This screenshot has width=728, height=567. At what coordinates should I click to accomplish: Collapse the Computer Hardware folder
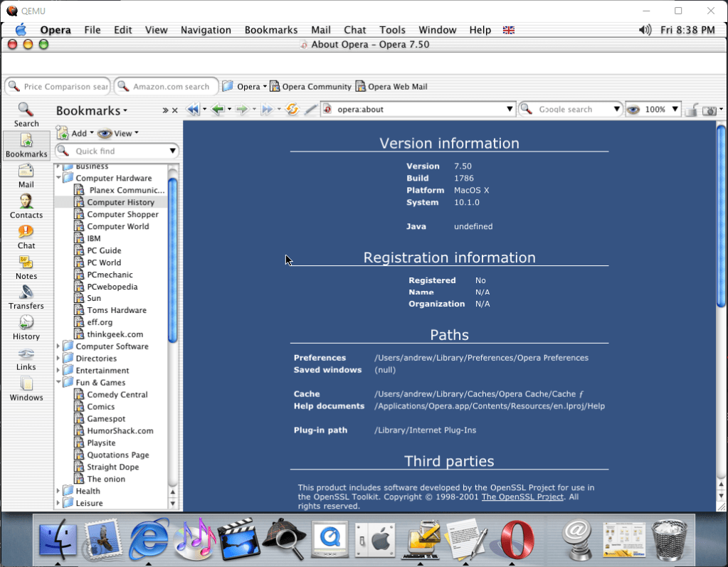pyautogui.click(x=59, y=178)
